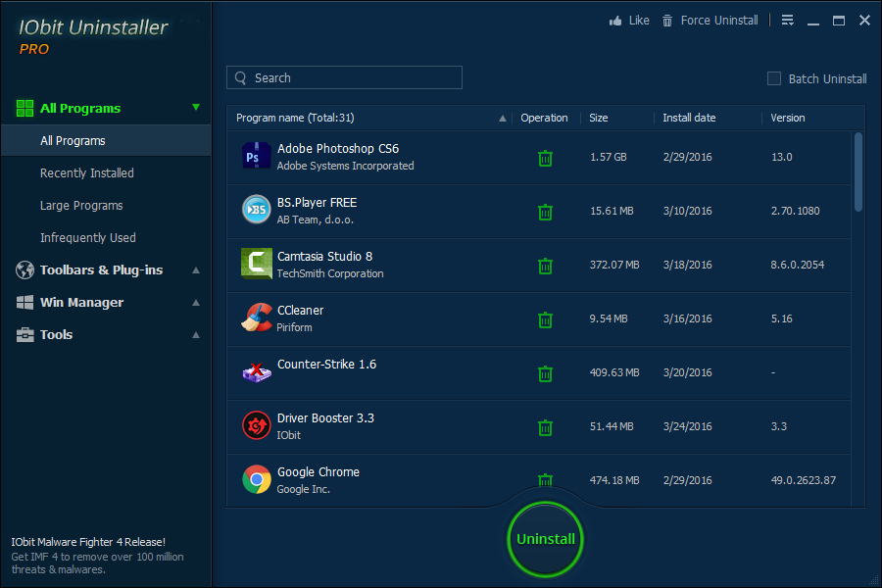Click the trash icon for Driver Booster 3.3
882x588 pixels.
pyautogui.click(x=545, y=427)
